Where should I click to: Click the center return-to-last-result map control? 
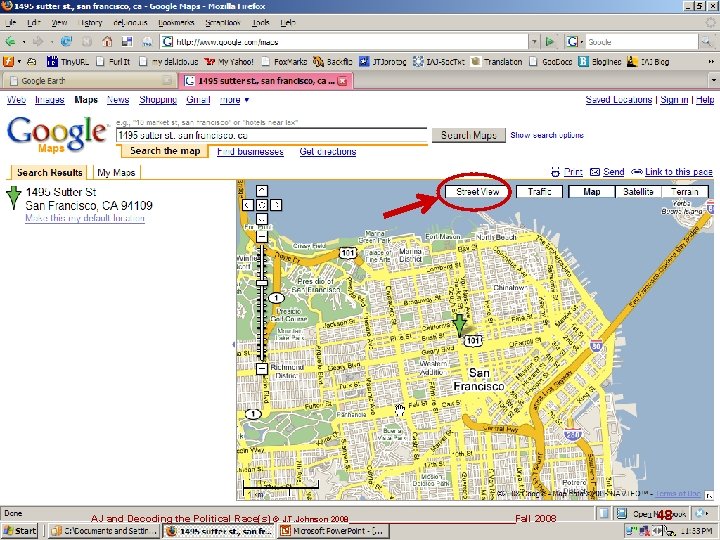(262, 205)
